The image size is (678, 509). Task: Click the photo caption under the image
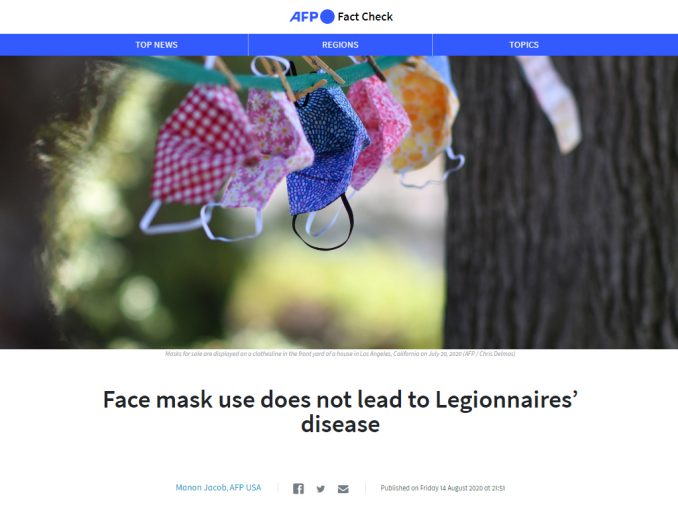pos(340,354)
